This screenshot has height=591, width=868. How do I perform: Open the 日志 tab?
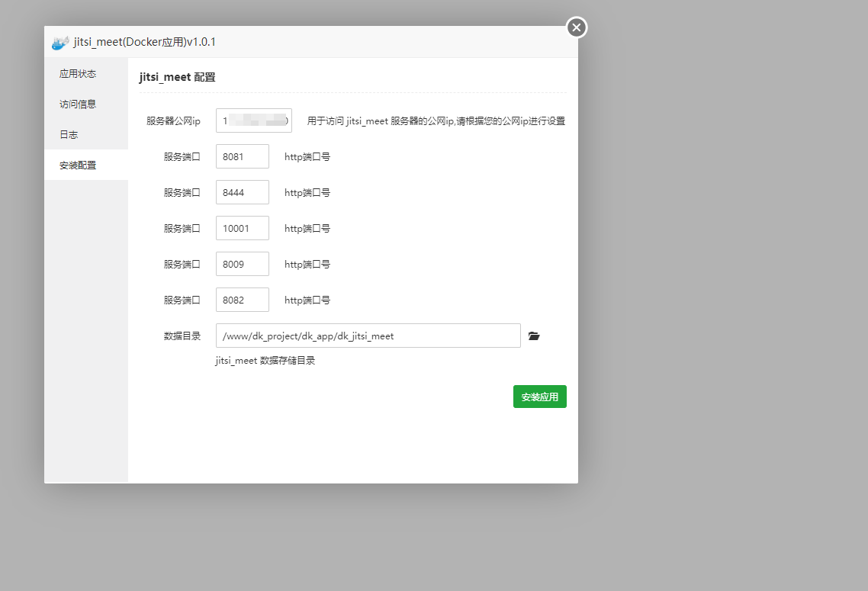tap(86, 134)
